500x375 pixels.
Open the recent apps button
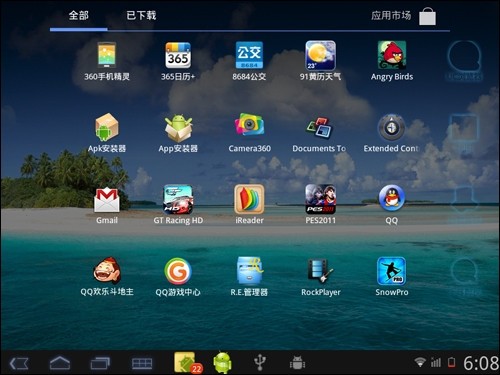[100, 363]
